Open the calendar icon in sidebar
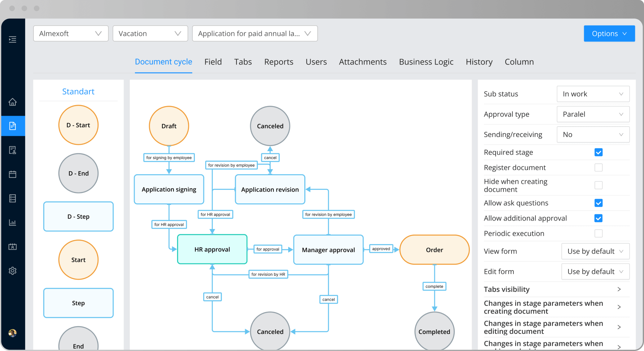644x351 pixels. coord(13,174)
